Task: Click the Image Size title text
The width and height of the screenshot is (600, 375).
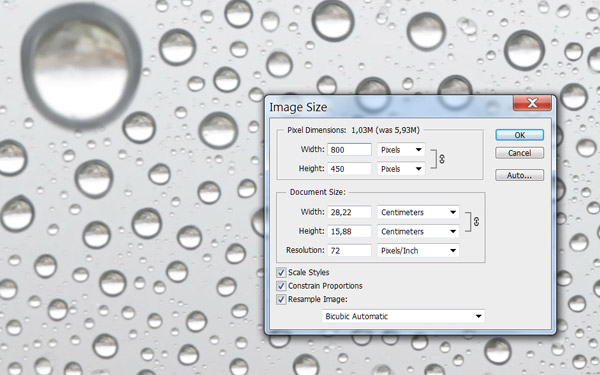Action: pos(298,107)
